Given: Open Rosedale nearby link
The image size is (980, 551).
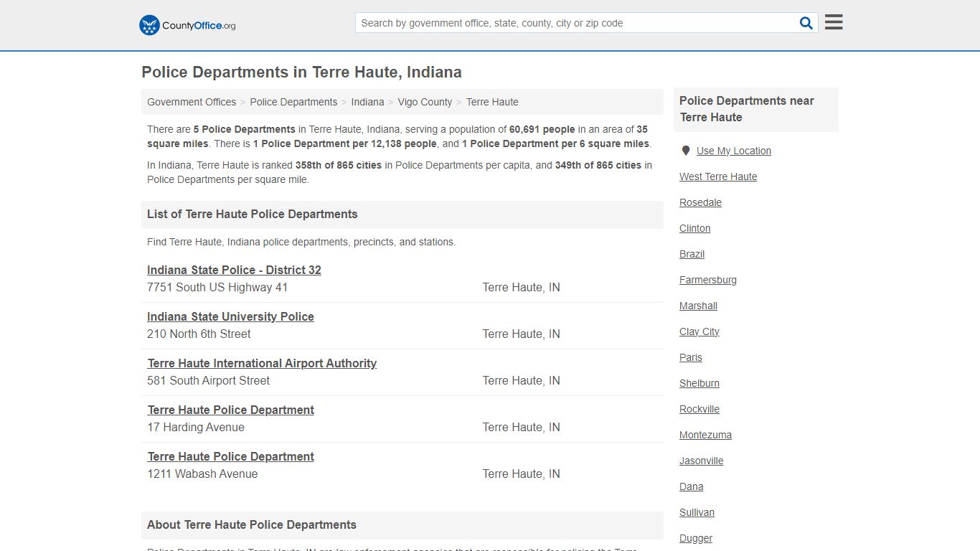Looking at the screenshot, I should (x=700, y=202).
